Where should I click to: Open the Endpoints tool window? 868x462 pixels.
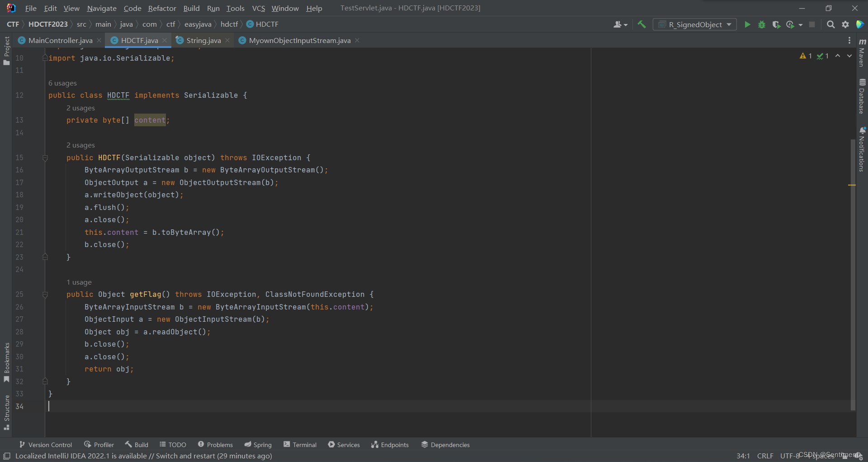pyautogui.click(x=390, y=445)
